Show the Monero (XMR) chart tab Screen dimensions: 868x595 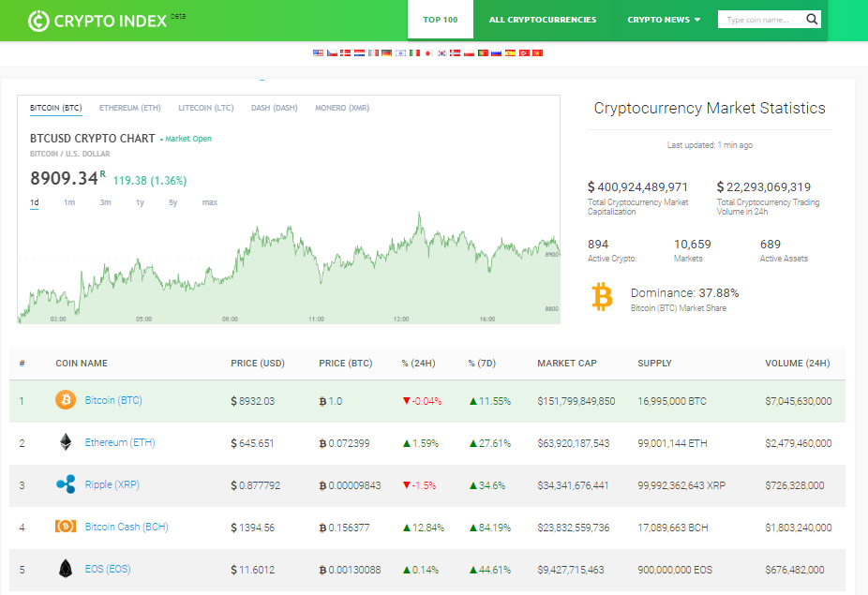(342, 108)
